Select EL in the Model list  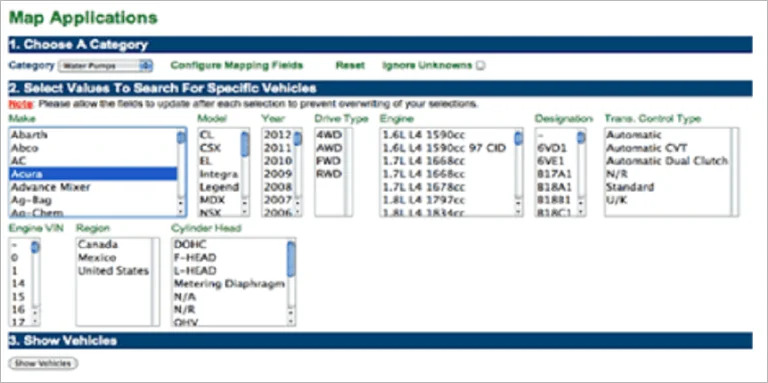coord(219,161)
